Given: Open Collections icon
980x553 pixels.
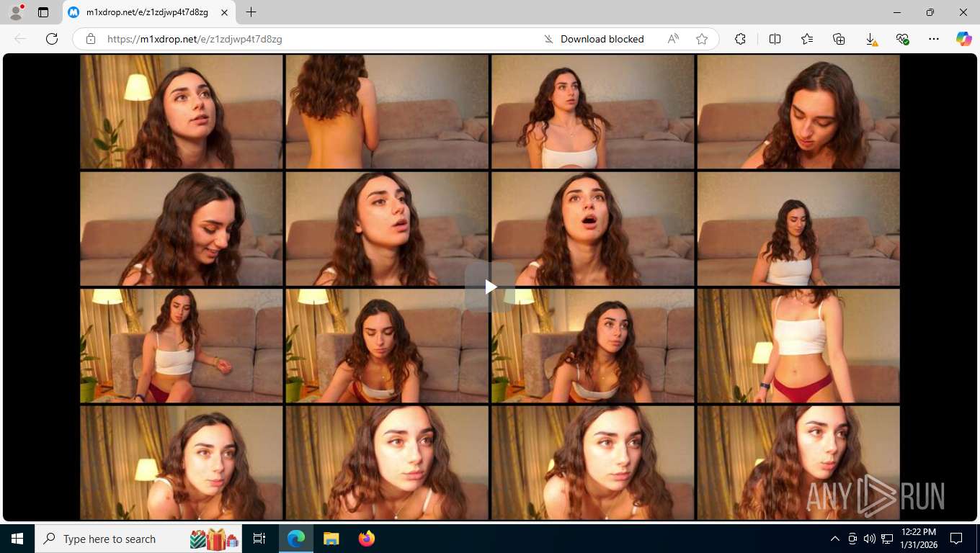Looking at the screenshot, I should 839,39.
